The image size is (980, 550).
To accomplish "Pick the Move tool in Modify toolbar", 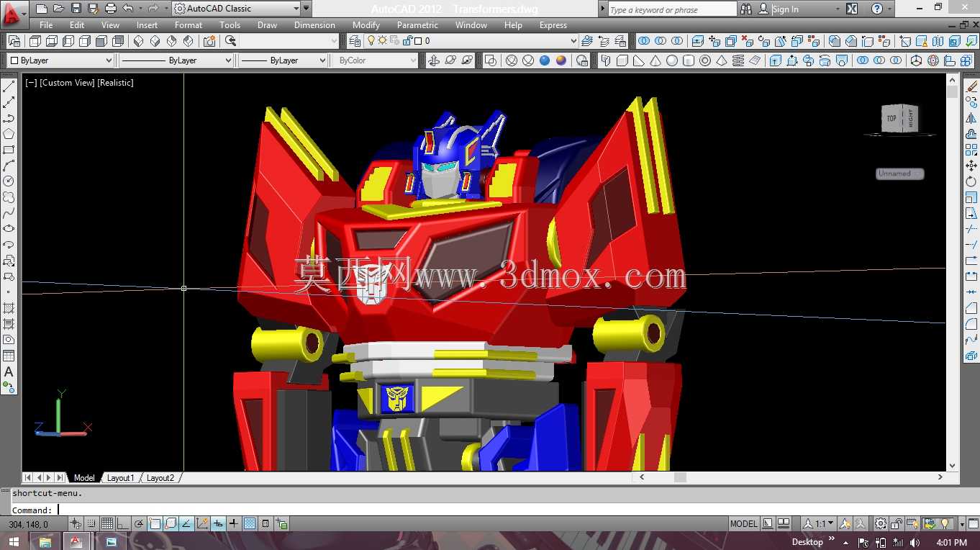I will (x=971, y=166).
